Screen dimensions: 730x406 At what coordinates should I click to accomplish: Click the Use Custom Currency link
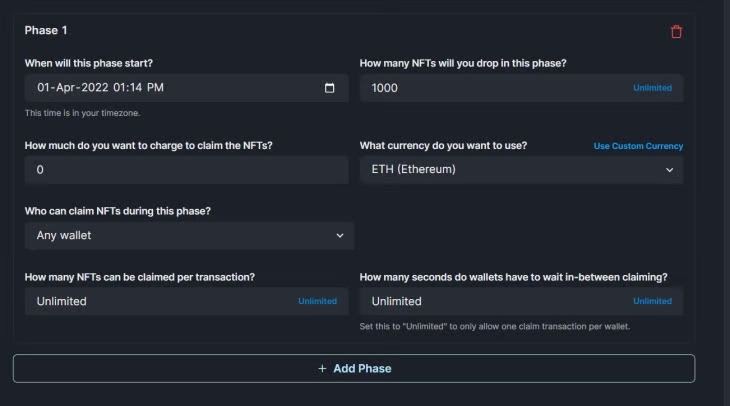638,146
